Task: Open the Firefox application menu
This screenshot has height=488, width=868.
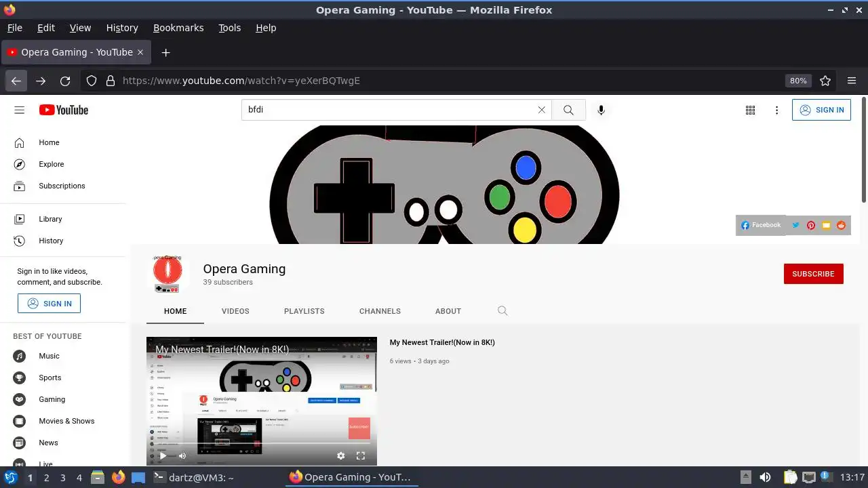Action: [x=852, y=81]
